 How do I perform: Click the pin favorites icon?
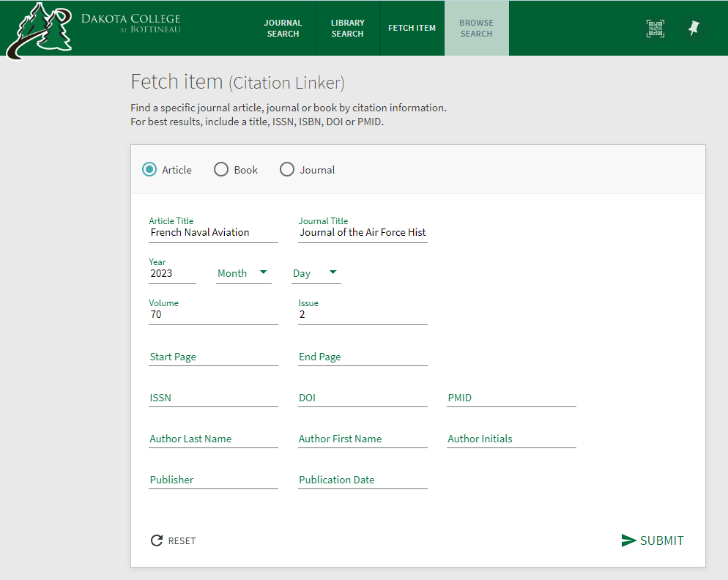click(x=694, y=29)
